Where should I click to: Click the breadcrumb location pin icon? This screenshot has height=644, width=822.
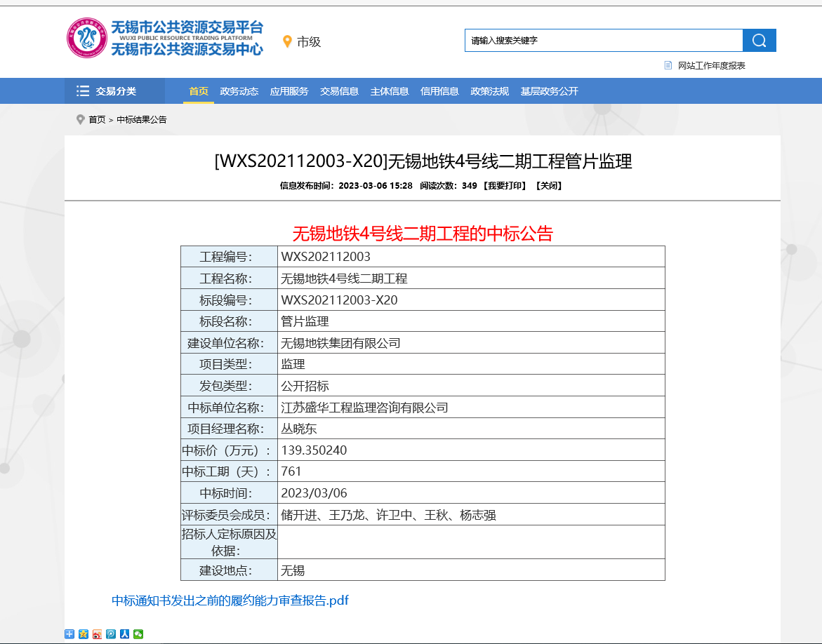[x=80, y=119]
